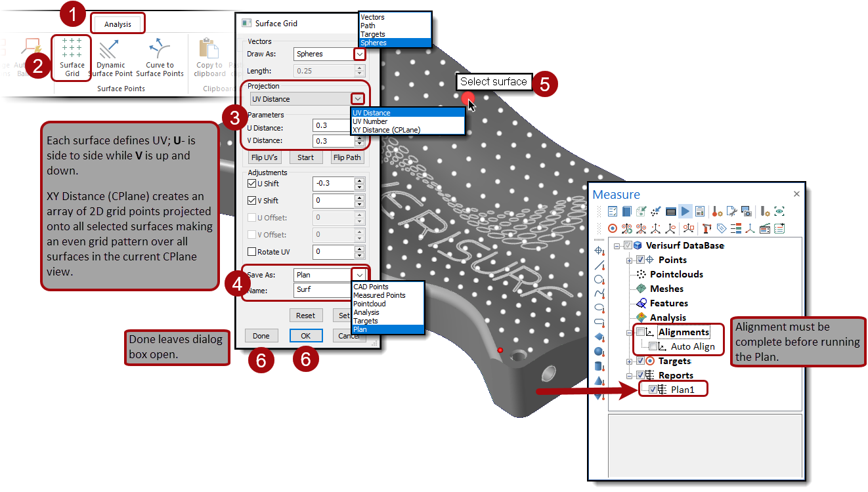This screenshot has width=868, height=492.
Task: Uncheck the Targets checkbox in the Measure tree
Action: coord(640,361)
